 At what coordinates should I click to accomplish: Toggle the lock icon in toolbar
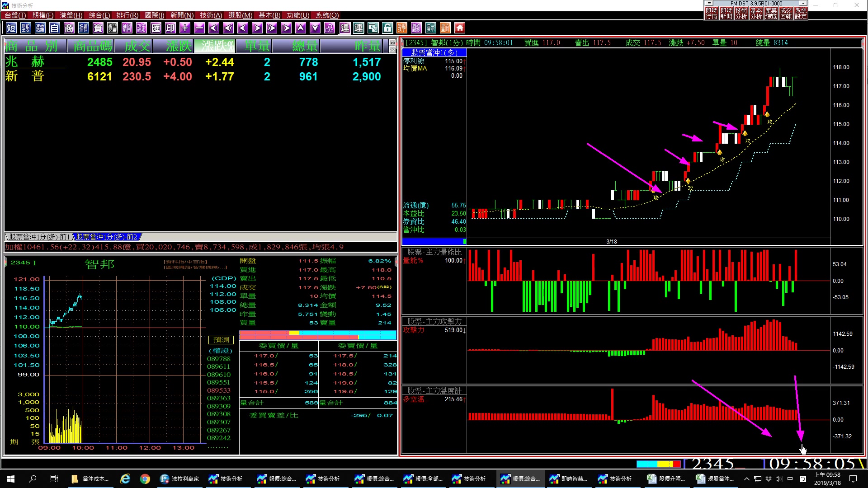coord(387,28)
